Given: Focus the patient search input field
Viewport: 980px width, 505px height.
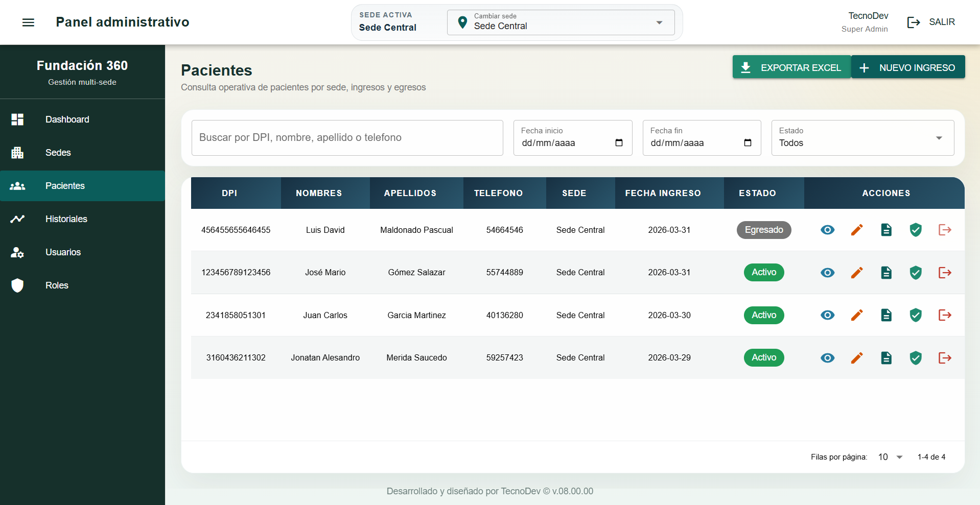Looking at the screenshot, I should pyautogui.click(x=347, y=138).
